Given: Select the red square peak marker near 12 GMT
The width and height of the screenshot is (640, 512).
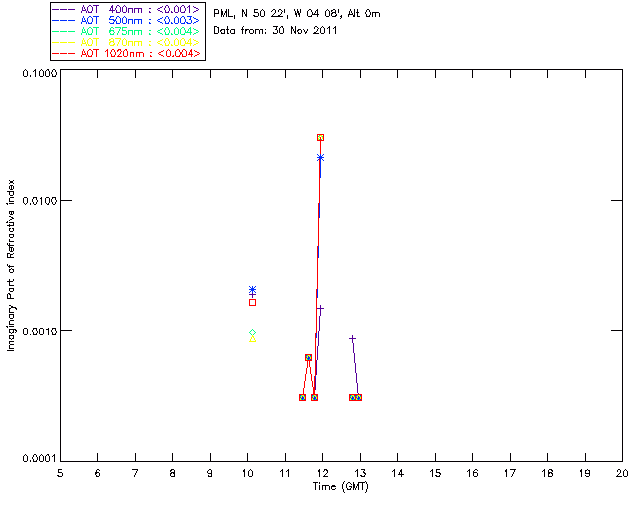Looking at the screenshot, I should click(x=320, y=138).
